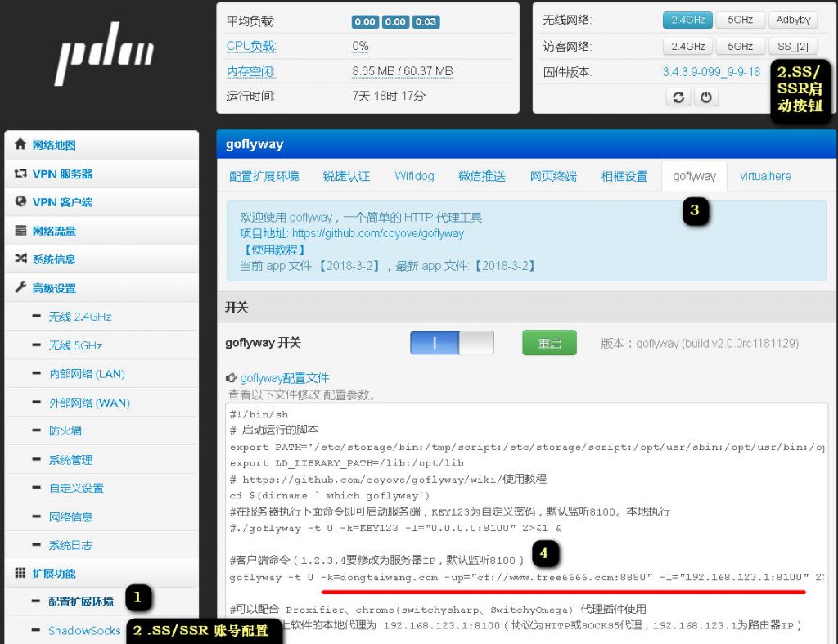Open the 相框设置 tab
The image size is (838, 644).
point(624,177)
